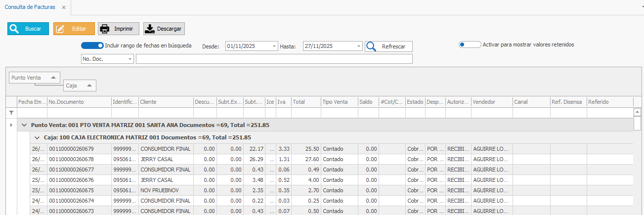This screenshot has width=644, height=215.
Task: Open the No. Doc. search field dropdown
Action: pos(130,59)
